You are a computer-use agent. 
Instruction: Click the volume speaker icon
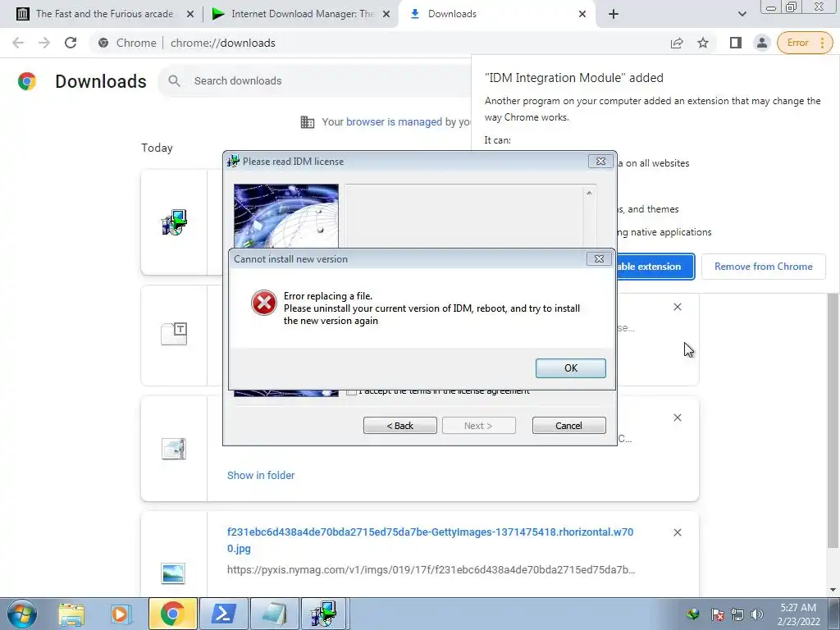(757, 614)
